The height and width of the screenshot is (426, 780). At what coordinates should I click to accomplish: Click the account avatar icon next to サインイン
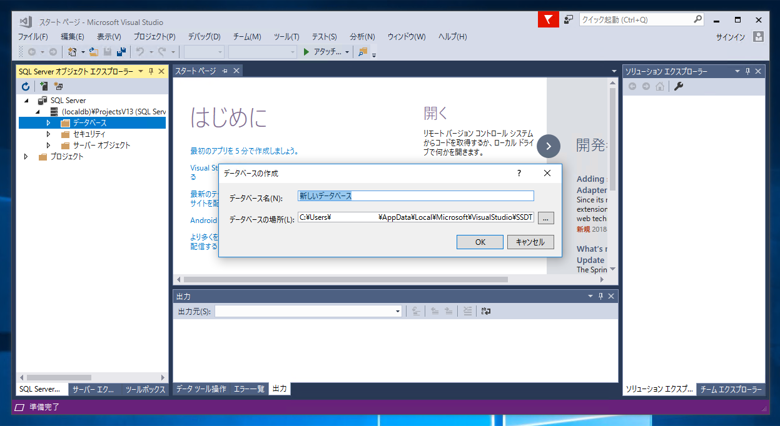pyautogui.click(x=758, y=37)
